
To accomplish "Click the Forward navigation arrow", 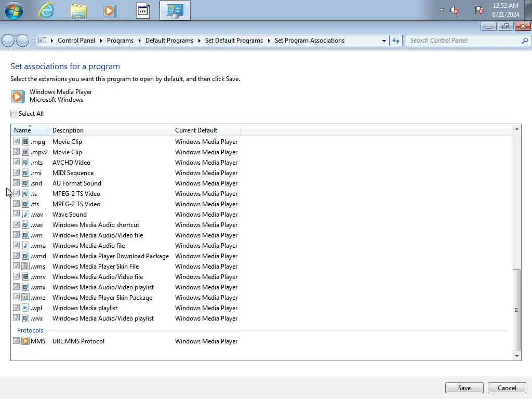I will point(22,41).
